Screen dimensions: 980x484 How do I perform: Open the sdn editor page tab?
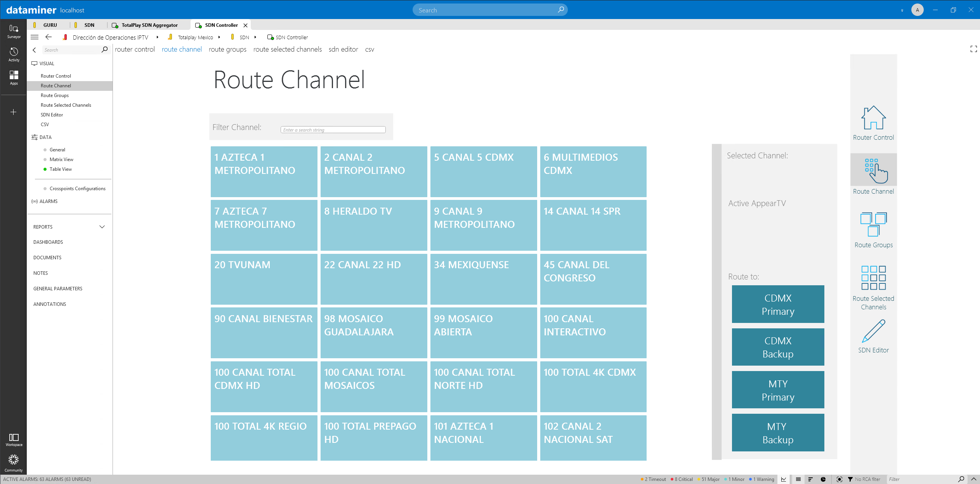[343, 49]
